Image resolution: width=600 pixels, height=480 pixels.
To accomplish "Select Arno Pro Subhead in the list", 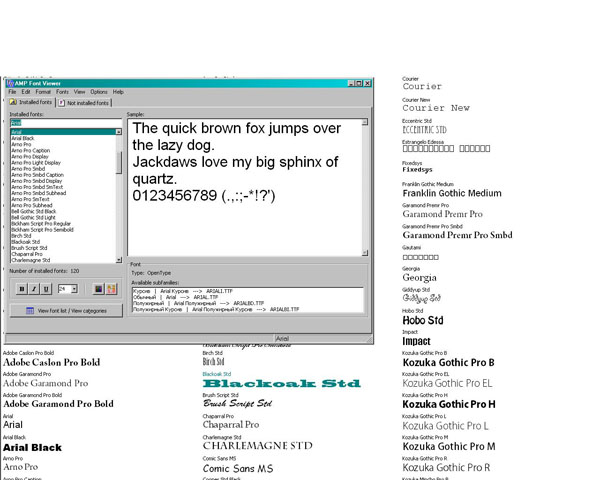I will point(63,205).
